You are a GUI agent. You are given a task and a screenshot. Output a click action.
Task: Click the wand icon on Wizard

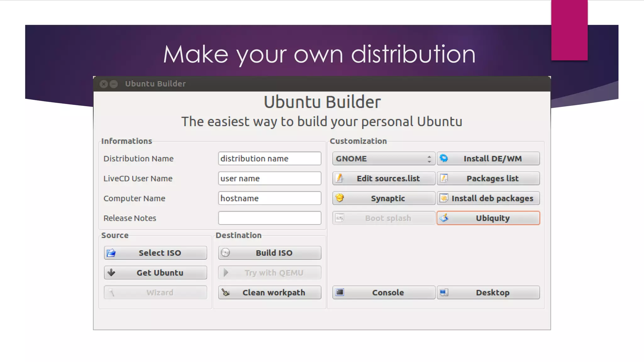111,292
